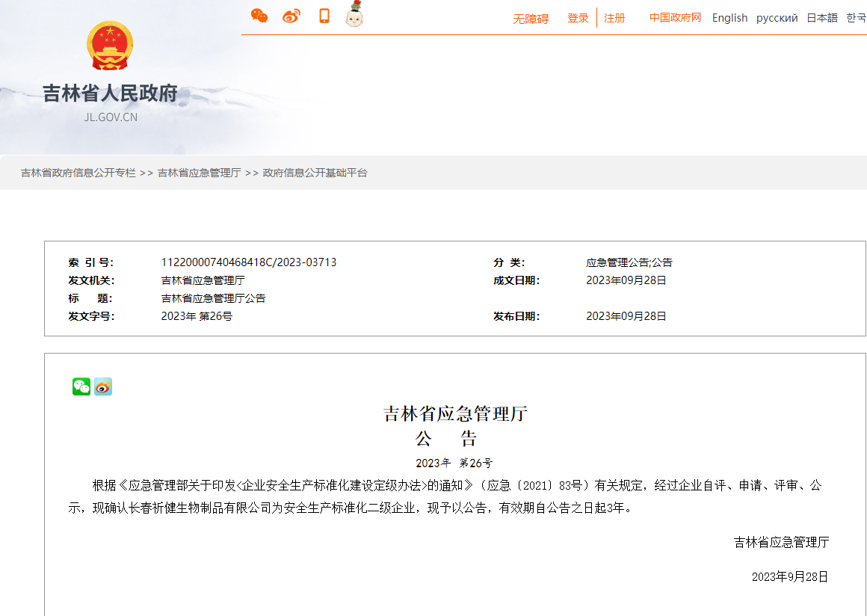The width and height of the screenshot is (867, 616).
Task: Select the document index number 2023-03713
Action: pos(247,262)
